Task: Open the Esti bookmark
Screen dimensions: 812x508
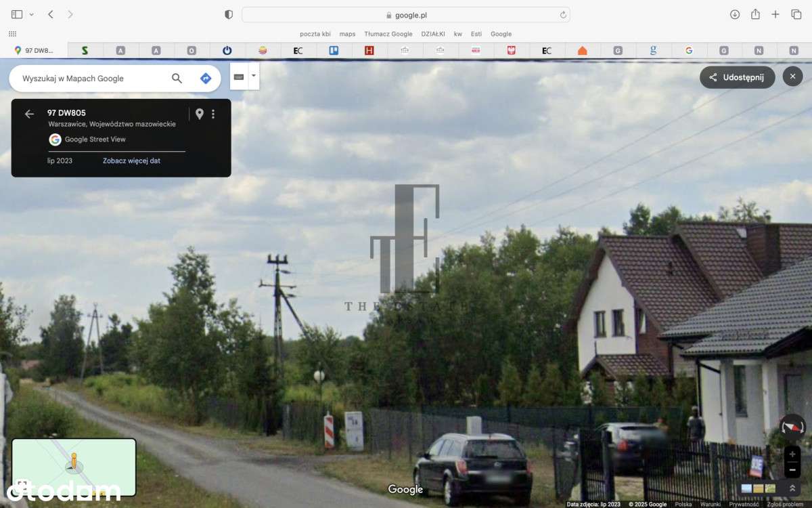Action: coord(476,34)
